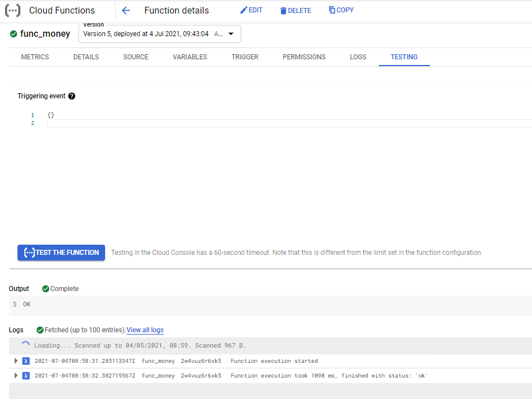Click the Edit pencil icon
This screenshot has height=399, width=532.
(x=244, y=10)
